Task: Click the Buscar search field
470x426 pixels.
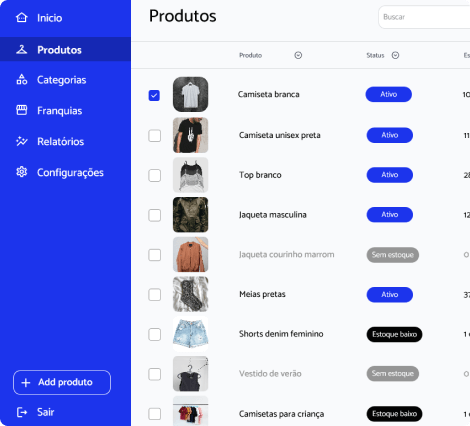Action: coord(424,17)
